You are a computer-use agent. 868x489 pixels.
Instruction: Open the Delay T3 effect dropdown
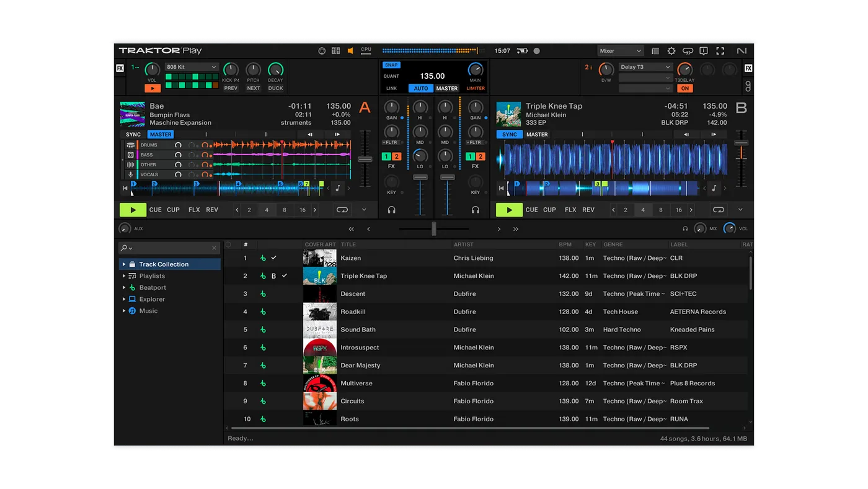click(x=645, y=67)
